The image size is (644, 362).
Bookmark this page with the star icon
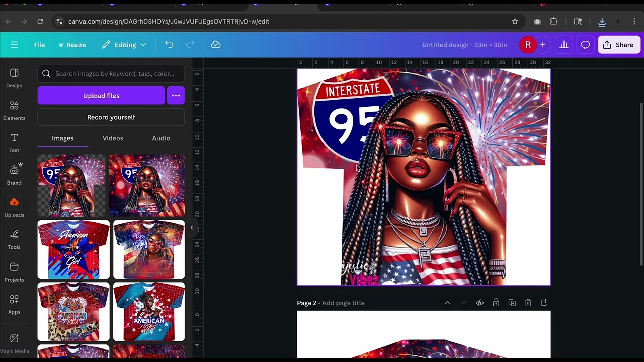pyautogui.click(x=515, y=21)
